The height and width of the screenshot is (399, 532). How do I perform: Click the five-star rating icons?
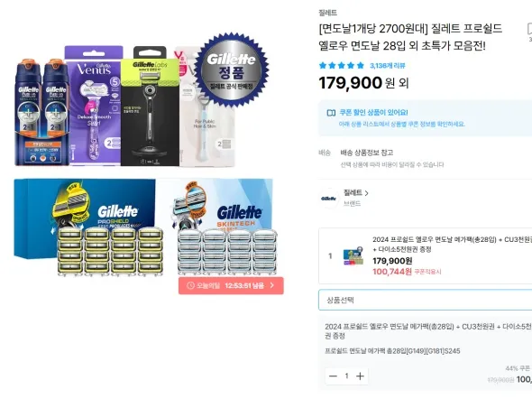coord(342,66)
